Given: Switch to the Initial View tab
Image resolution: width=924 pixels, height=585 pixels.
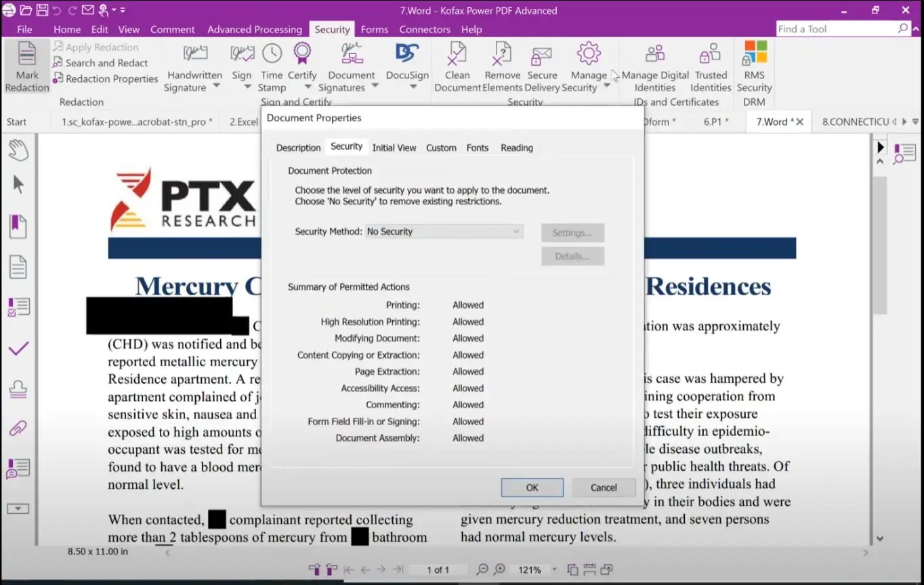Looking at the screenshot, I should [394, 148].
